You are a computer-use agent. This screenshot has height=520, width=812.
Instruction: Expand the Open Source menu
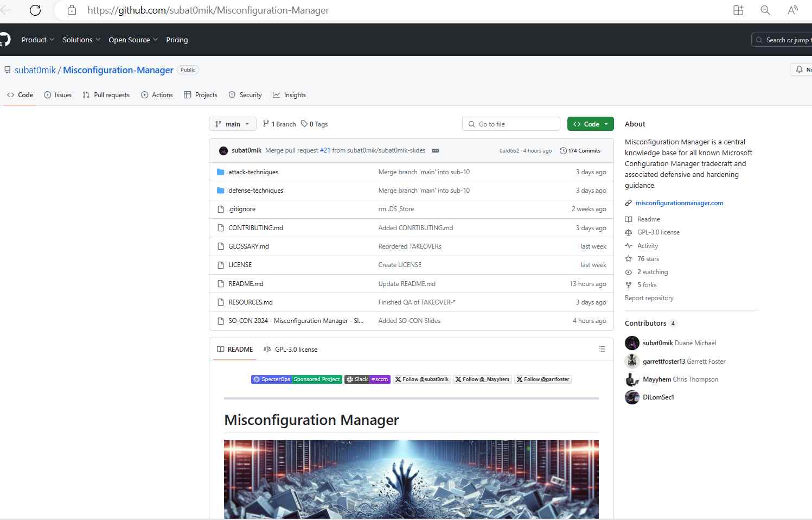(133, 40)
